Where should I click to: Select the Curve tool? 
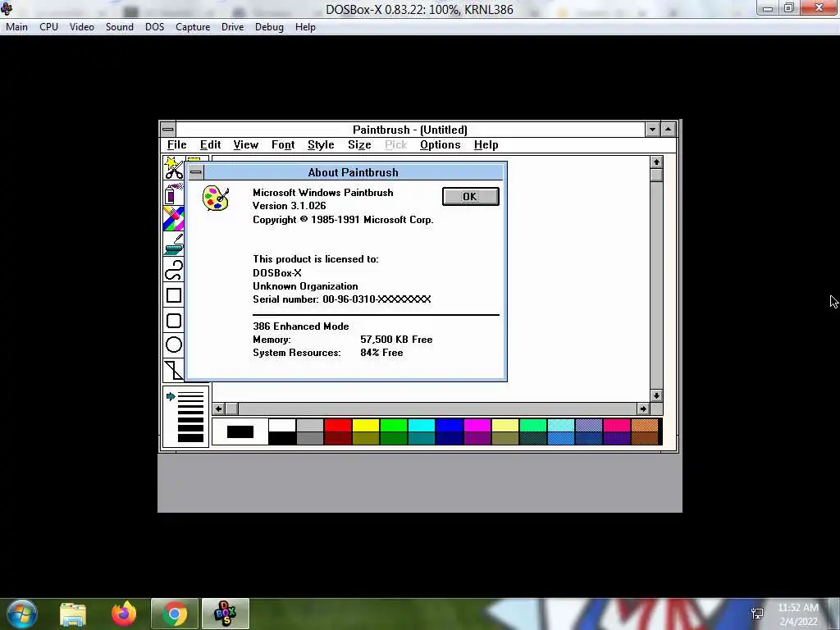click(173, 269)
